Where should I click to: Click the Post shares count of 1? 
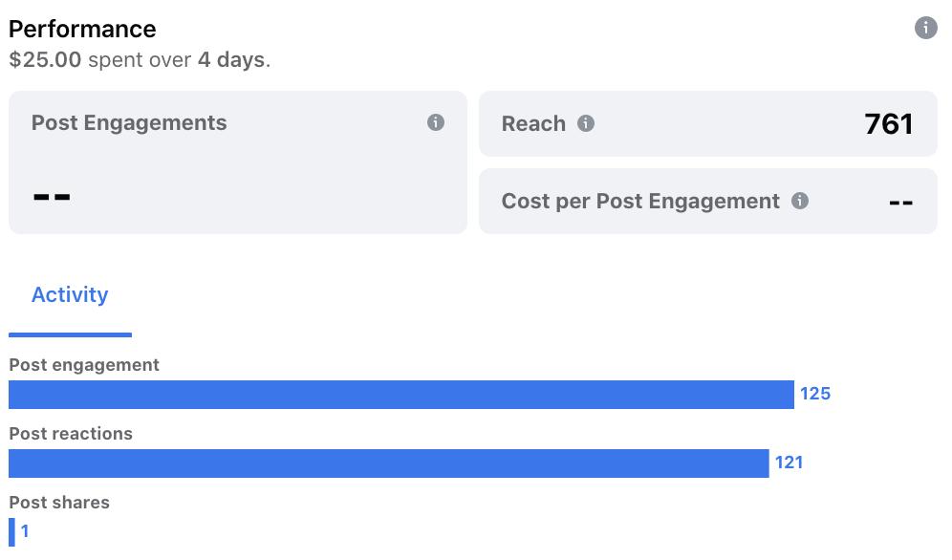(25, 531)
